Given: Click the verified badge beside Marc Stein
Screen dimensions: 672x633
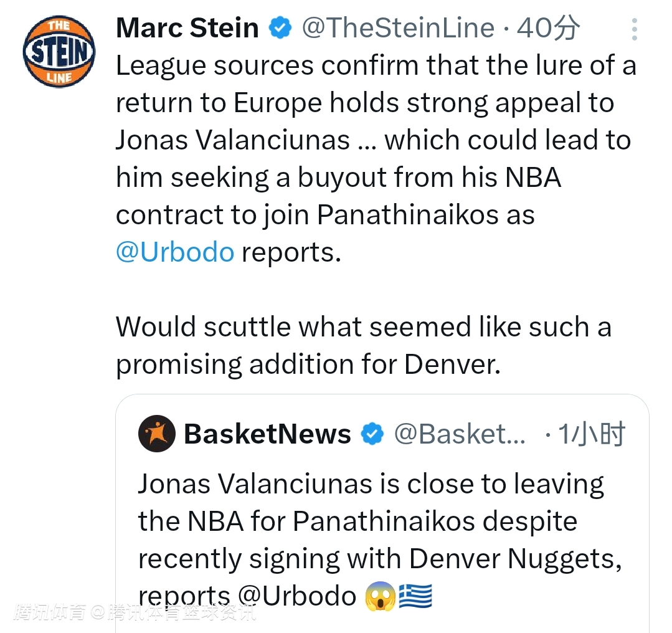Looking at the screenshot, I should [x=280, y=28].
